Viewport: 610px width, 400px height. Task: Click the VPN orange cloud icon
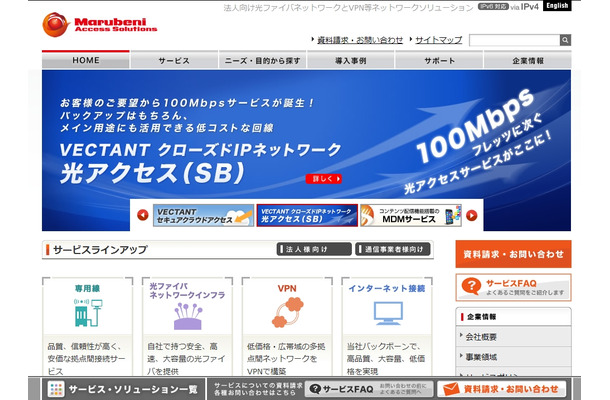point(287,312)
